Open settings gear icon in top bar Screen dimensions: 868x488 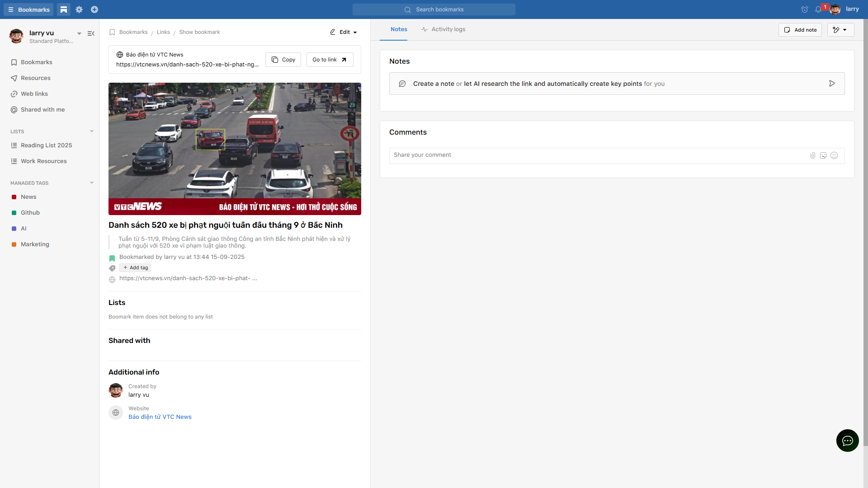pyautogui.click(x=79, y=9)
